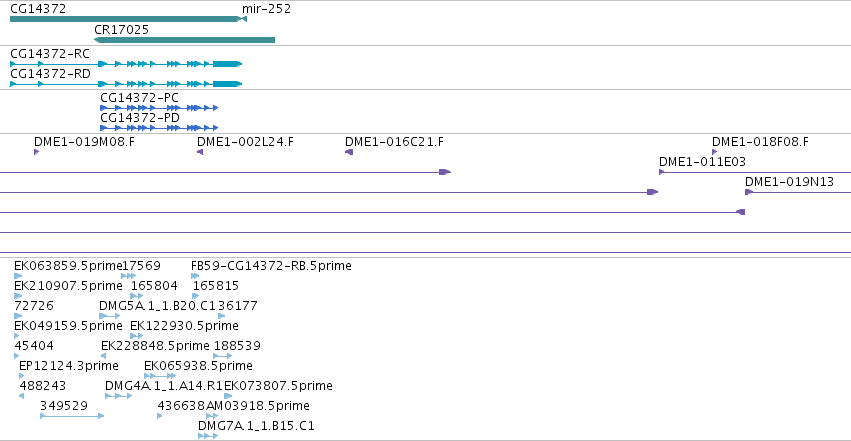This screenshot has height=441, width=851.
Task: Click the EK063859.5prime EST arrow
Action: click(18, 276)
